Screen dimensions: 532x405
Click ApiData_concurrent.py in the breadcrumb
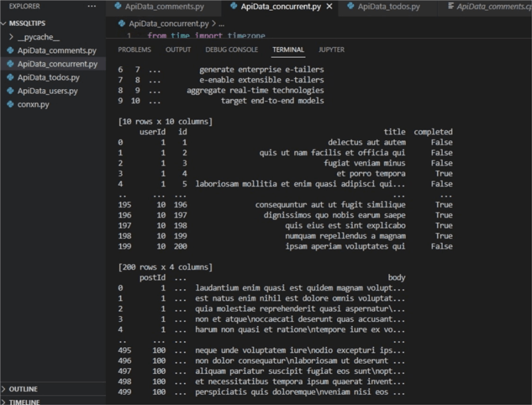point(168,23)
